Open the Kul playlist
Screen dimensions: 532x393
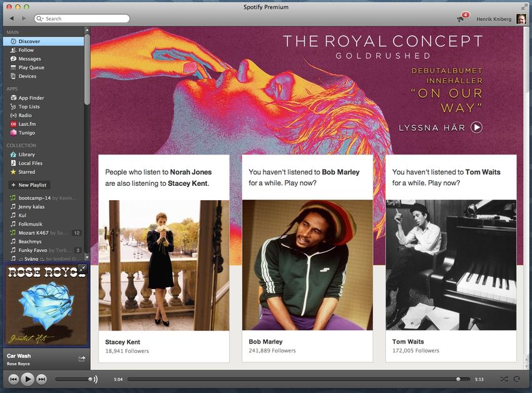click(43, 215)
